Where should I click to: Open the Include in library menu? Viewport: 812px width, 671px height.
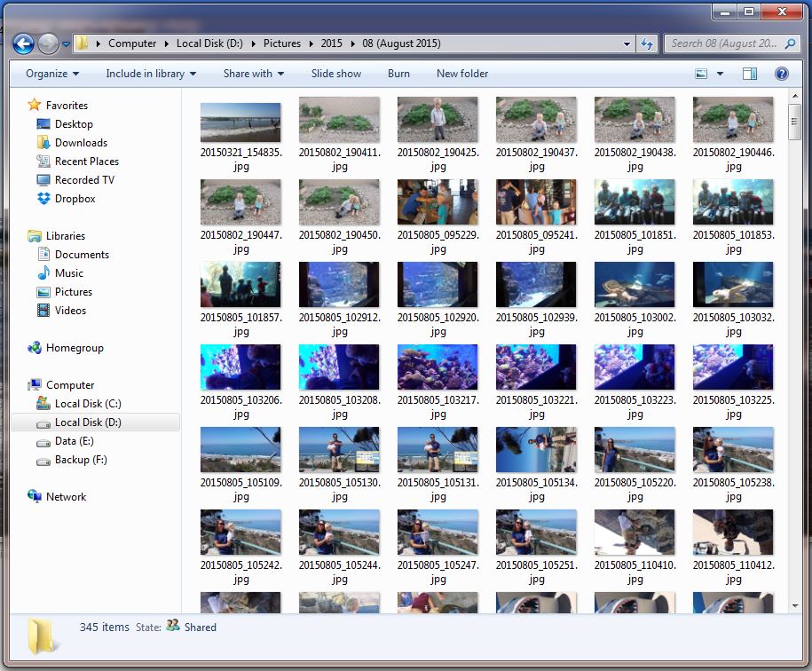[x=151, y=74]
